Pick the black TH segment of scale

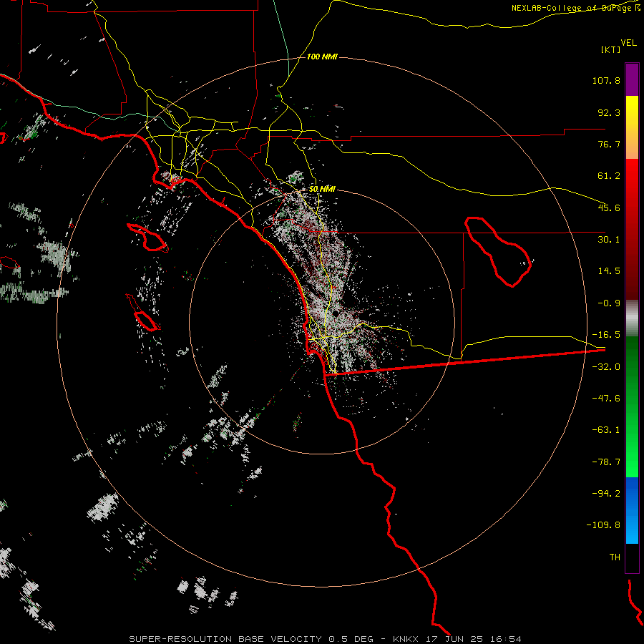tap(632, 557)
